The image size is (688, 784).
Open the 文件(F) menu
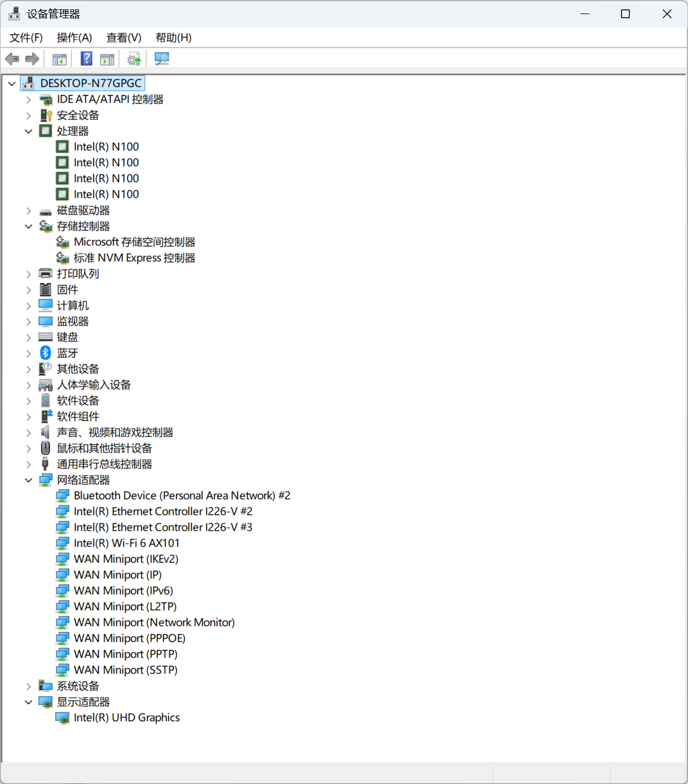click(26, 38)
